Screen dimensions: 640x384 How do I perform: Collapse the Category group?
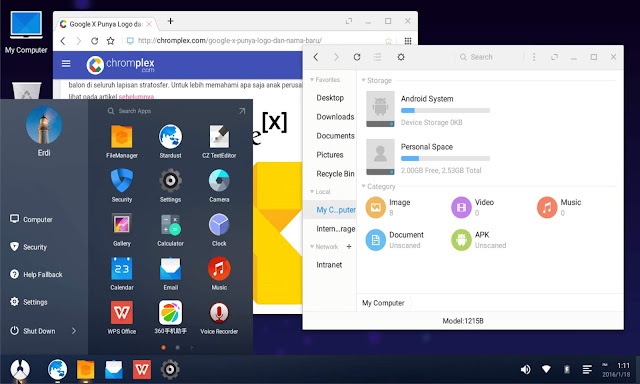[x=363, y=186]
